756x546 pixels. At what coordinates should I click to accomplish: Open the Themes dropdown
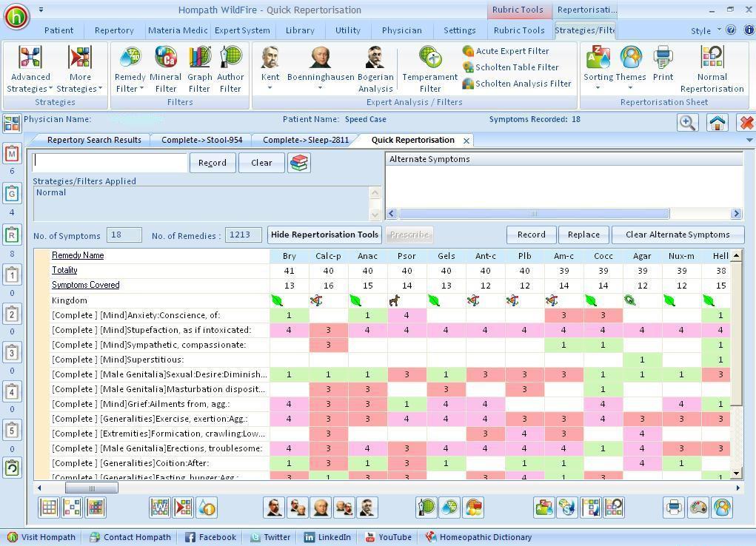click(630, 88)
